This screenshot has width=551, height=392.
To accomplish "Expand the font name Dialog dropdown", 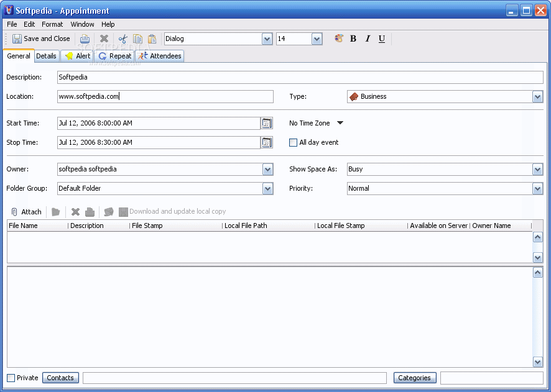I will [267, 39].
